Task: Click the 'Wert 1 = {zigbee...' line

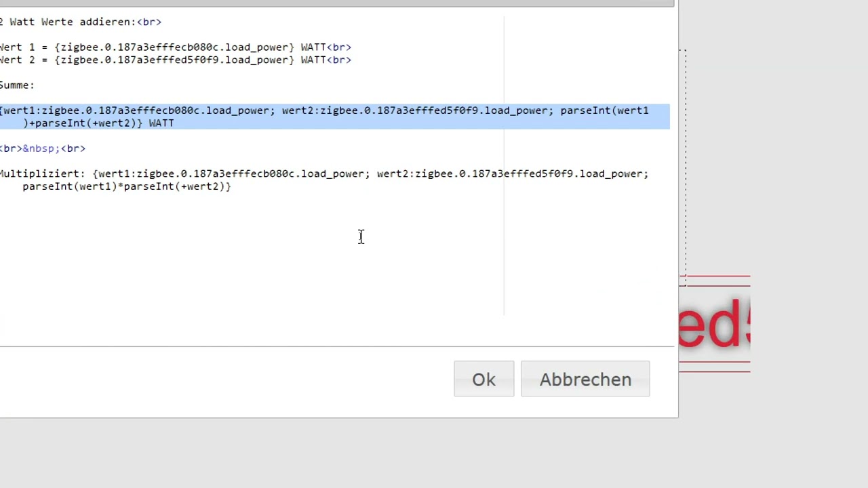Action: click(x=175, y=47)
